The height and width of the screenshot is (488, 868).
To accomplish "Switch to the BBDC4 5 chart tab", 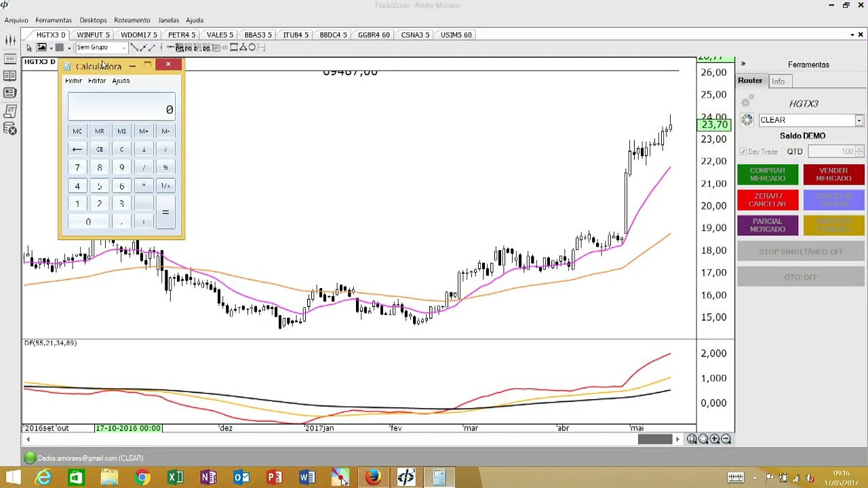I will pyautogui.click(x=333, y=35).
